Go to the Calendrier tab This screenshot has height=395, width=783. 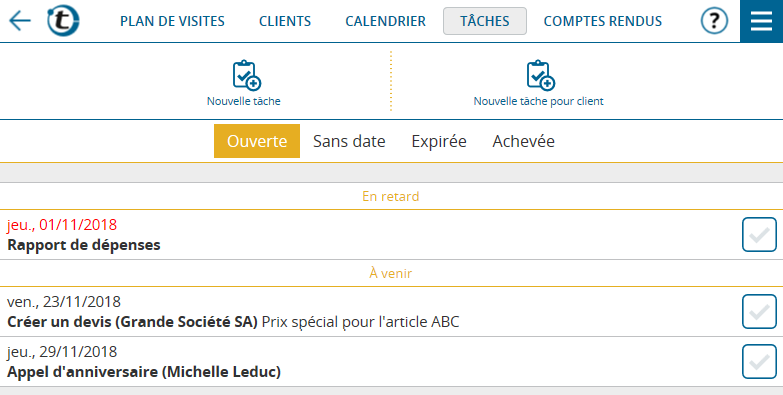click(x=386, y=21)
